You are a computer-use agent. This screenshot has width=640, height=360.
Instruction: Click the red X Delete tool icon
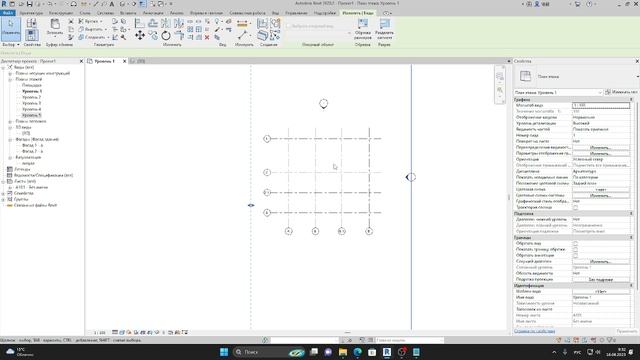pos(207,37)
